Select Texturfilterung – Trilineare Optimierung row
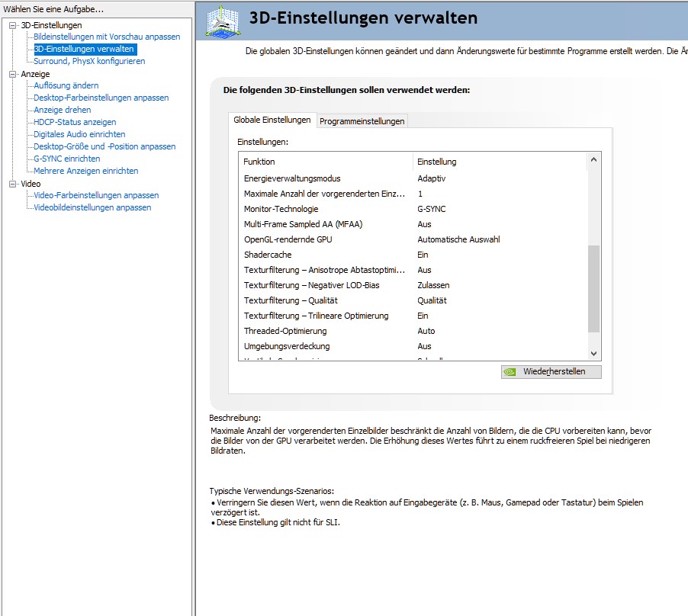688x616 pixels. (x=413, y=316)
